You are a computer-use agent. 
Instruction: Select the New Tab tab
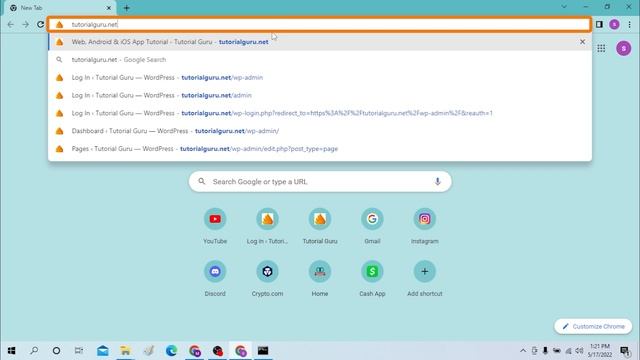(x=60, y=8)
